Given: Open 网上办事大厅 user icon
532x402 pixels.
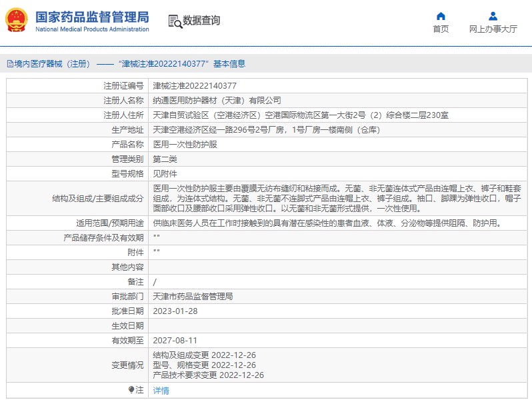Looking at the screenshot, I should [x=493, y=16].
